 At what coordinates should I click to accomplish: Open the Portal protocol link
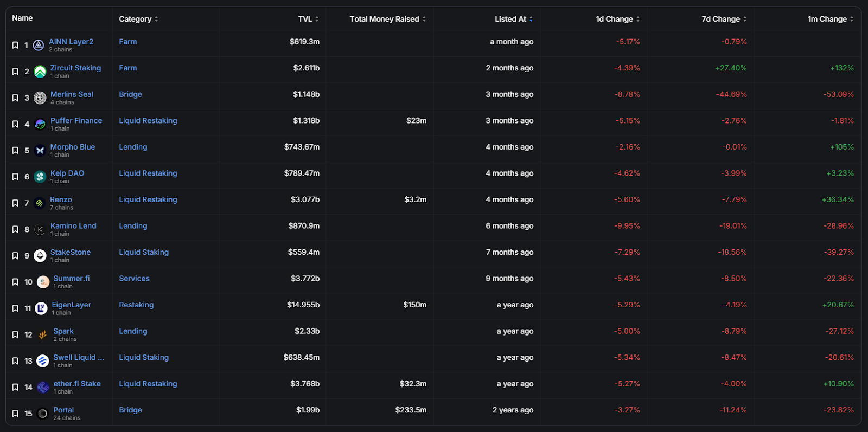(63, 410)
